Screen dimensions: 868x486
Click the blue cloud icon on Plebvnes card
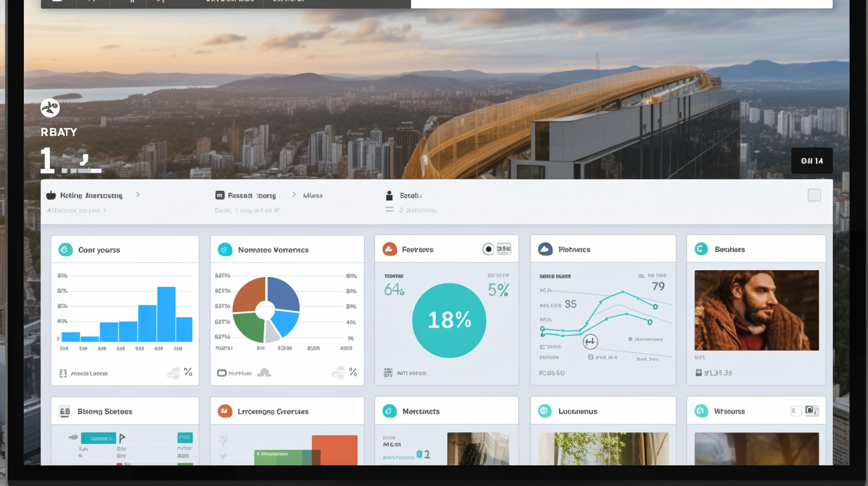(x=545, y=250)
